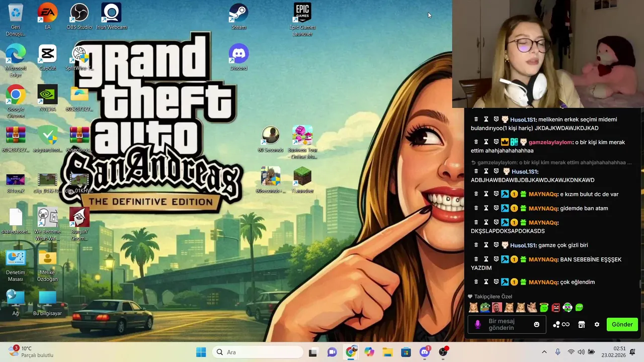Viewport: 644px width, 362px height.
Task: Open OBS Studio from the desktop
Action: coord(79,17)
